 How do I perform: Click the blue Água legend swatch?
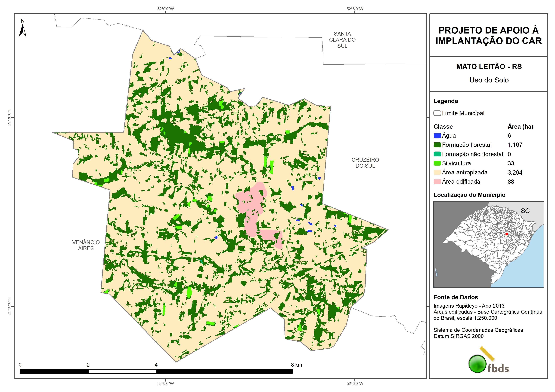click(437, 136)
